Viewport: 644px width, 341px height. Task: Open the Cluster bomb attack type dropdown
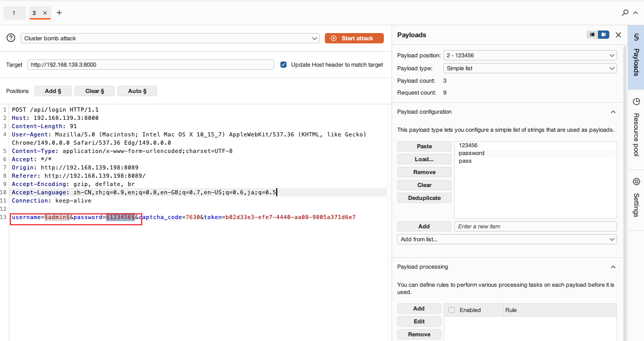[x=170, y=38]
